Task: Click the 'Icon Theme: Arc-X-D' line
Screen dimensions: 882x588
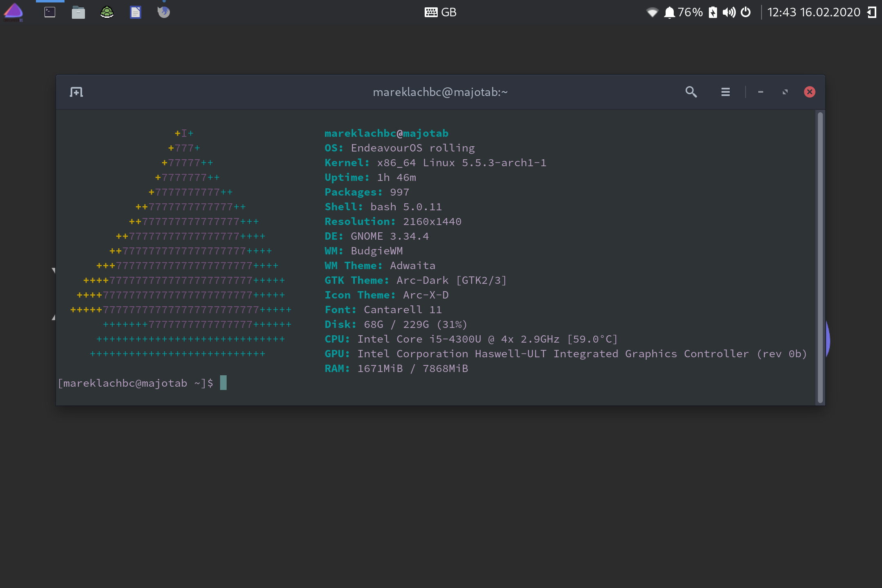Action: pyautogui.click(x=387, y=295)
